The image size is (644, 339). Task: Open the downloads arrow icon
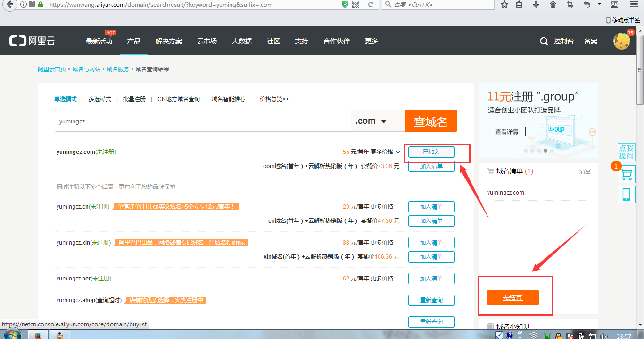(536, 4)
